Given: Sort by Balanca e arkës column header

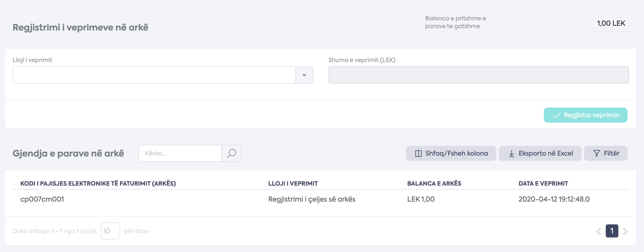Looking at the screenshot, I should click(434, 183).
